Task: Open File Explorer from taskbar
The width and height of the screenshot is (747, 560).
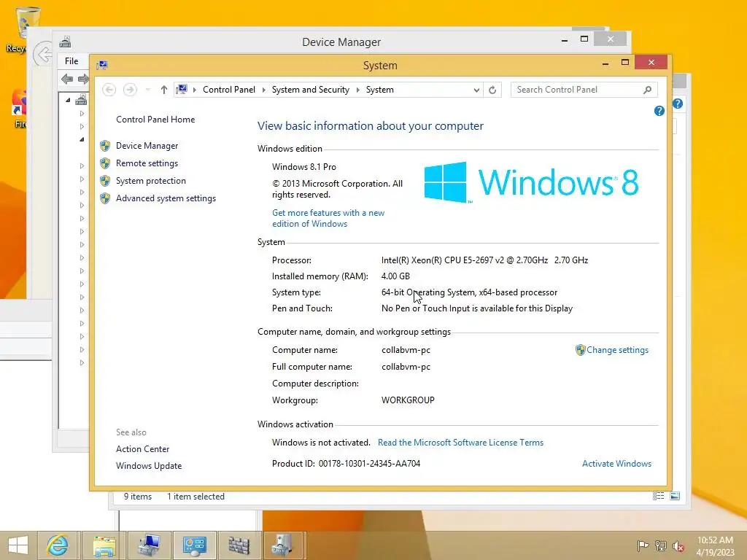Action: point(104,545)
